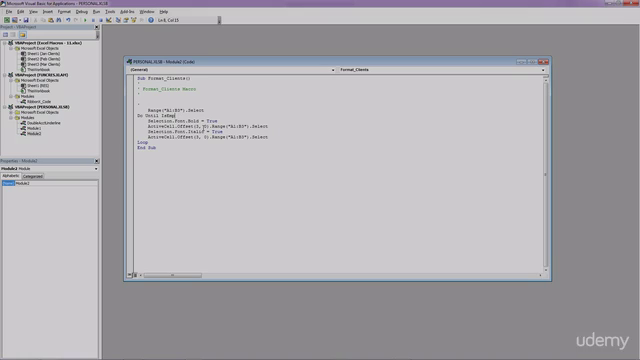Open the Run menu
Viewport: 640px width, 360px height.
tap(96, 12)
